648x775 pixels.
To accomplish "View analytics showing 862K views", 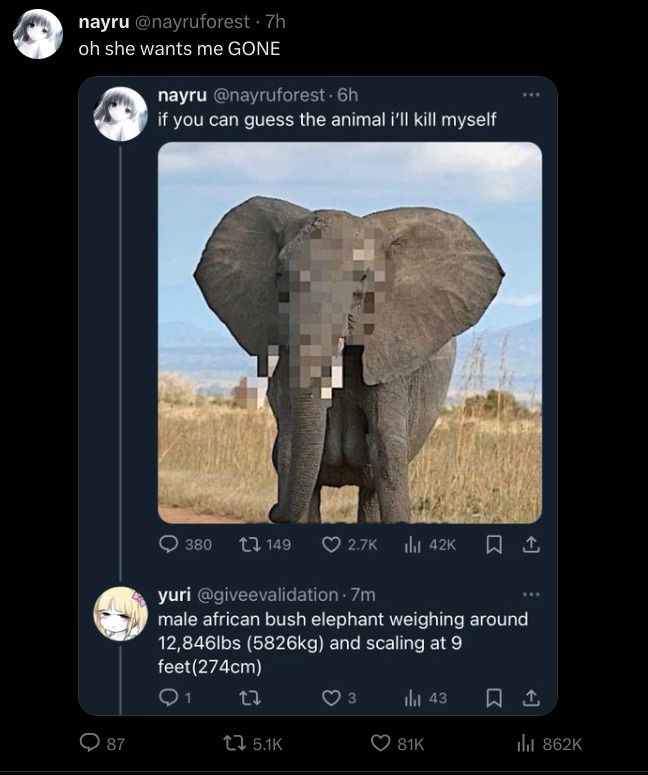I will 549,743.
